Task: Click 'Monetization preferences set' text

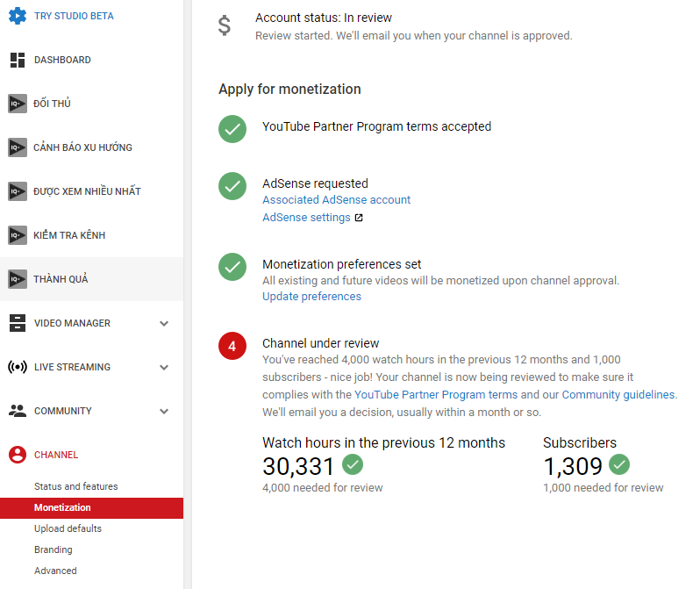Action: (341, 264)
